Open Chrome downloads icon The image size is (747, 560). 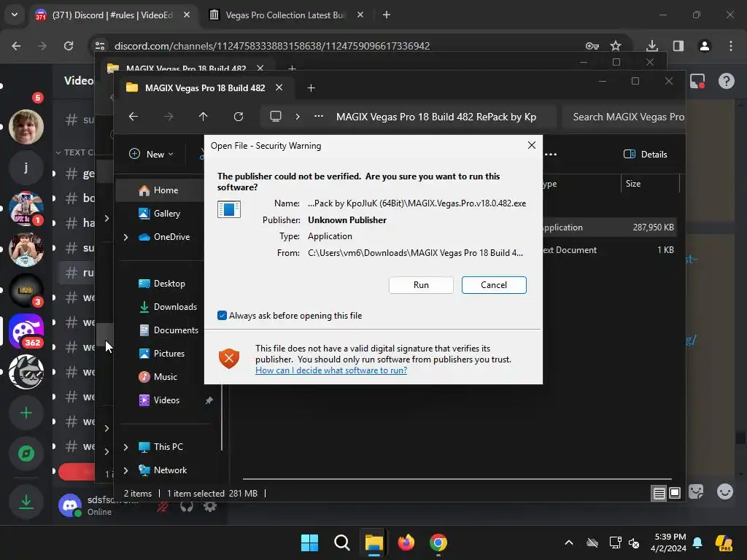click(x=651, y=46)
